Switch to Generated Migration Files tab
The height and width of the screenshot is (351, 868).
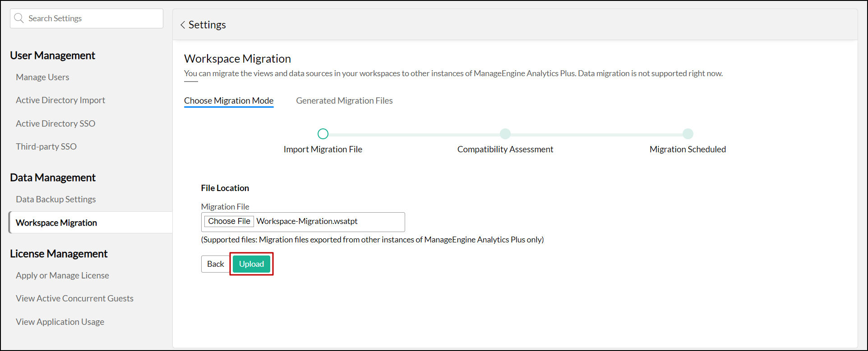[x=344, y=101]
